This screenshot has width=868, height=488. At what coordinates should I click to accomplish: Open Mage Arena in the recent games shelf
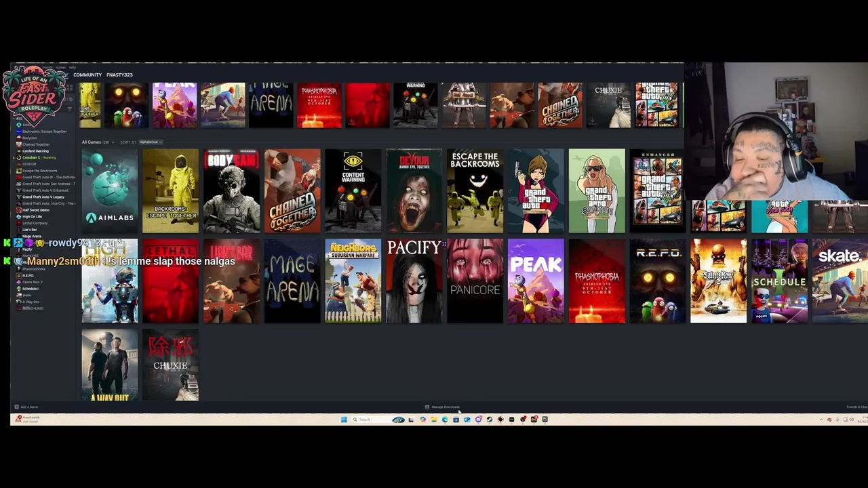click(x=271, y=105)
